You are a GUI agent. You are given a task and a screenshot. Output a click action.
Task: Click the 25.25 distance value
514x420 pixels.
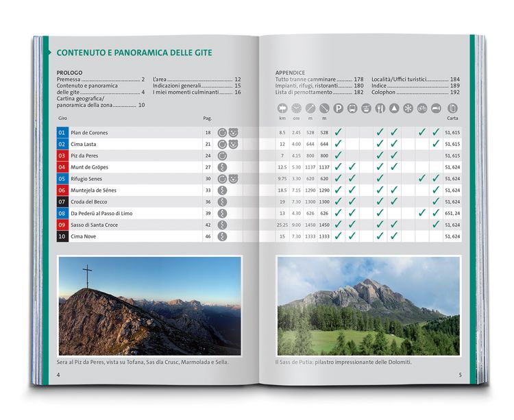coord(282,225)
